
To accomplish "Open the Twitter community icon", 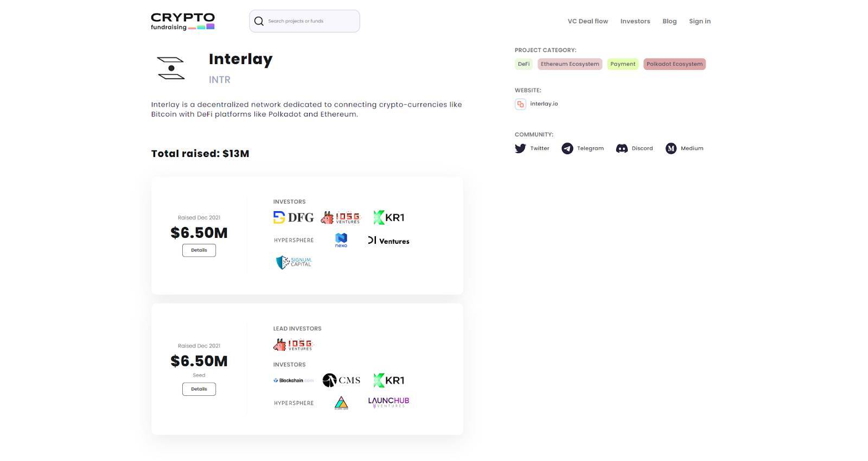I will 520,148.
